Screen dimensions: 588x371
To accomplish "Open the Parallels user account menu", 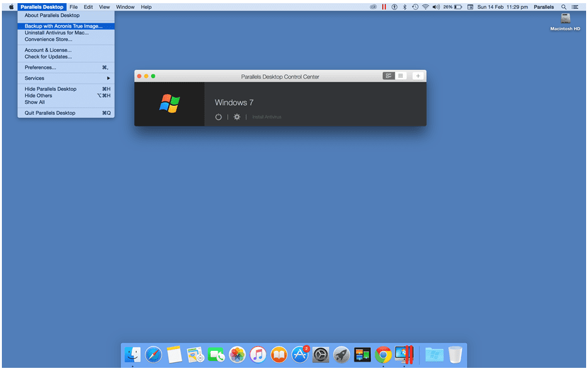I will click(543, 7).
